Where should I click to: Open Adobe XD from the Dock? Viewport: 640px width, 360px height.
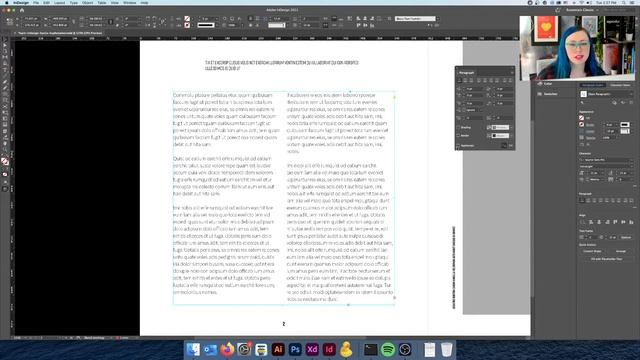click(x=312, y=349)
